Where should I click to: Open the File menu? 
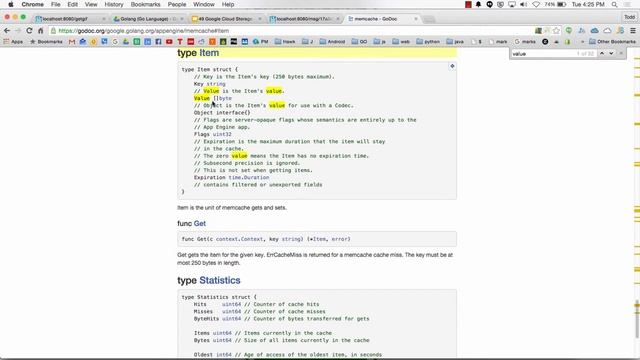click(x=56, y=4)
